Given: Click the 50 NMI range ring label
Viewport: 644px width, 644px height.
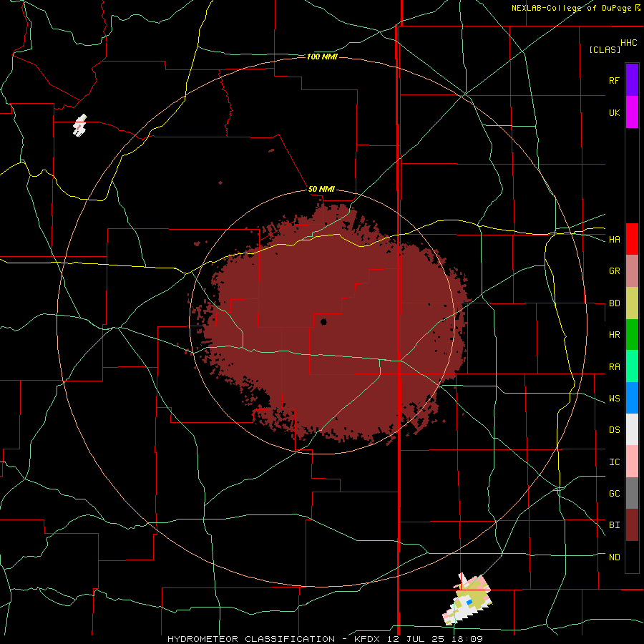Looking at the screenshot, I should coord(321,190).
